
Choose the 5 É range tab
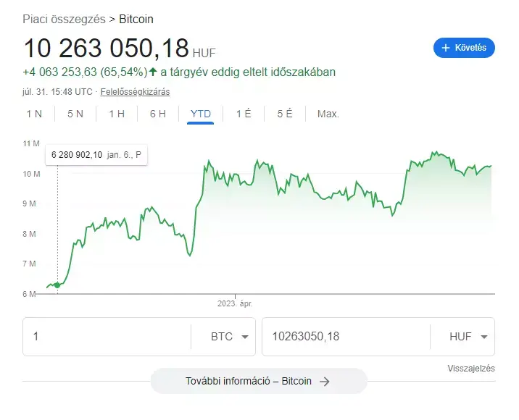click(285, 114)
